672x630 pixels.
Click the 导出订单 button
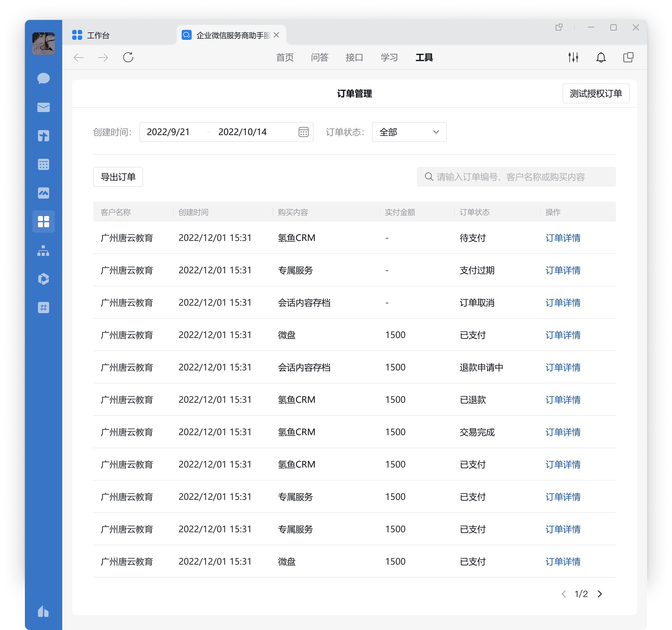coord(118,177)
